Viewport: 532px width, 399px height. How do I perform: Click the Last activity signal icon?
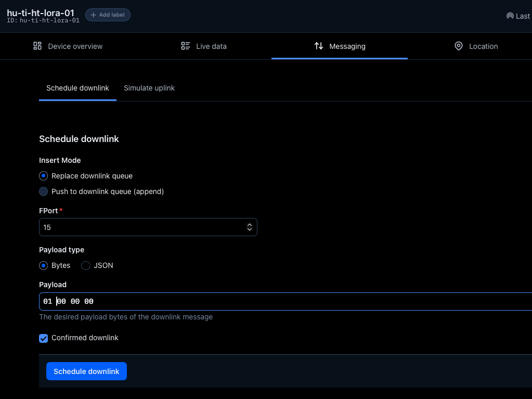[510, 16]
